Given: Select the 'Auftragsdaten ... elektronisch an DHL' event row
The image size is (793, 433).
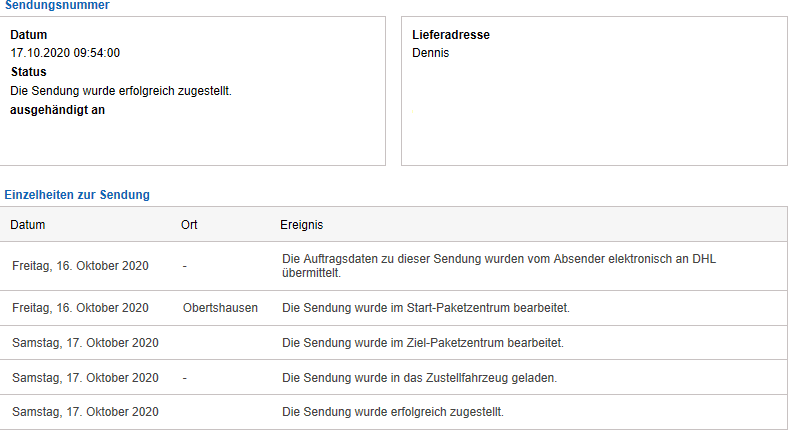Looking at the screenshot, I should tap(500, 265).
